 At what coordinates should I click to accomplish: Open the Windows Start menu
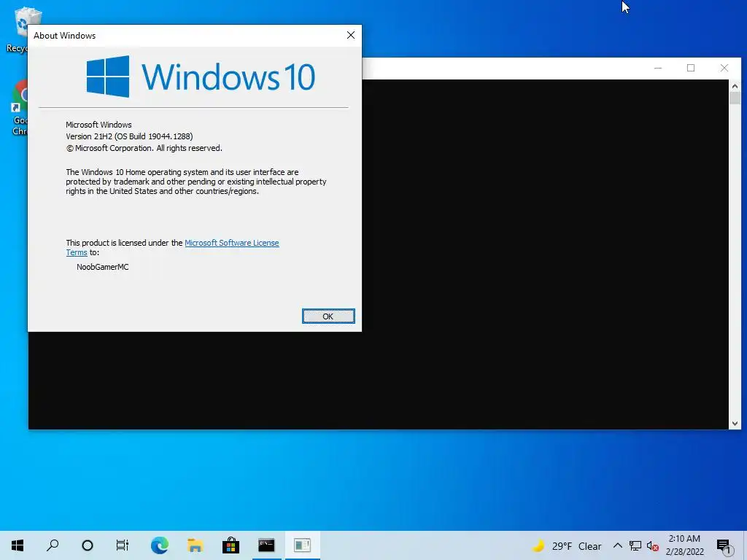coord(18,545)
